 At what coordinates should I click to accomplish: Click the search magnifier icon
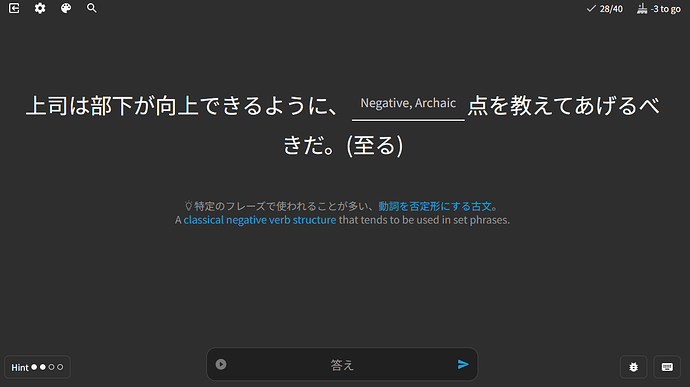click(x=92, y=8)
